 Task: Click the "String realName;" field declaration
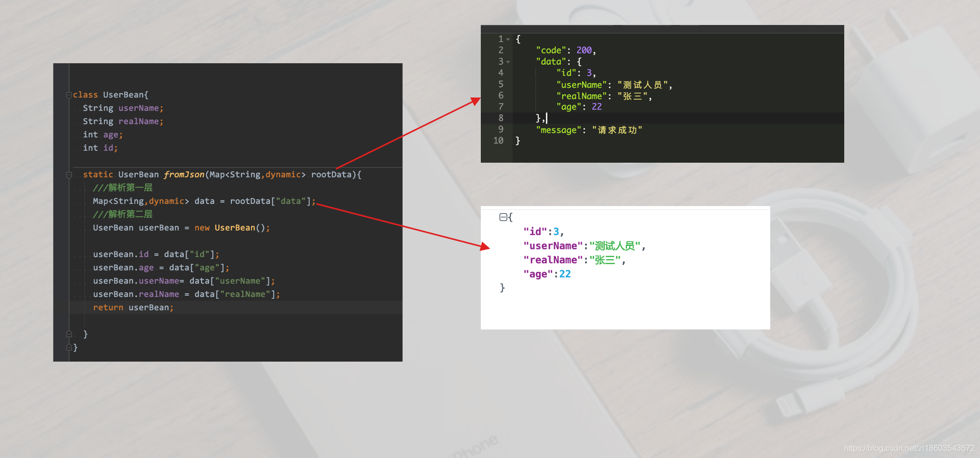(123, 121)
